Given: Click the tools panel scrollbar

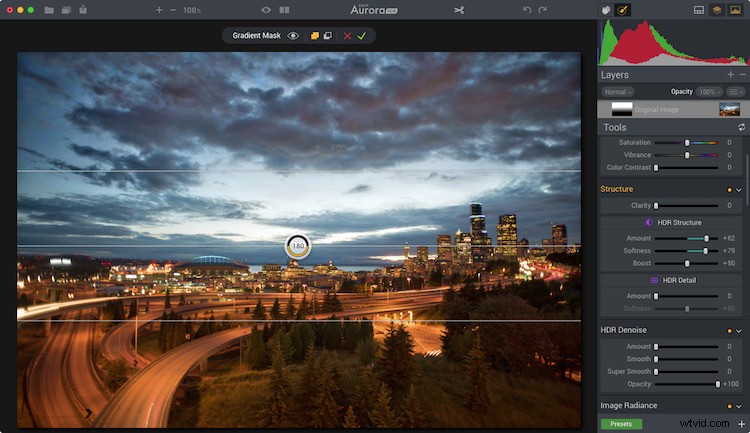Looking at the screenshot, I should click(747, 179).
